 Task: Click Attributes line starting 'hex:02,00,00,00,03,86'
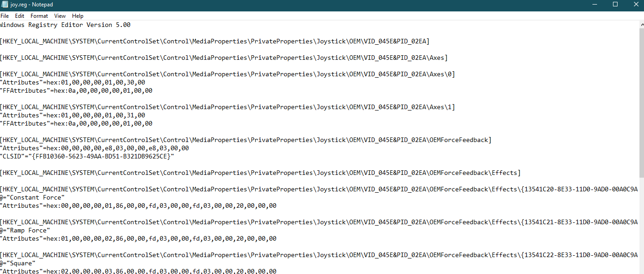pos(138,271)
